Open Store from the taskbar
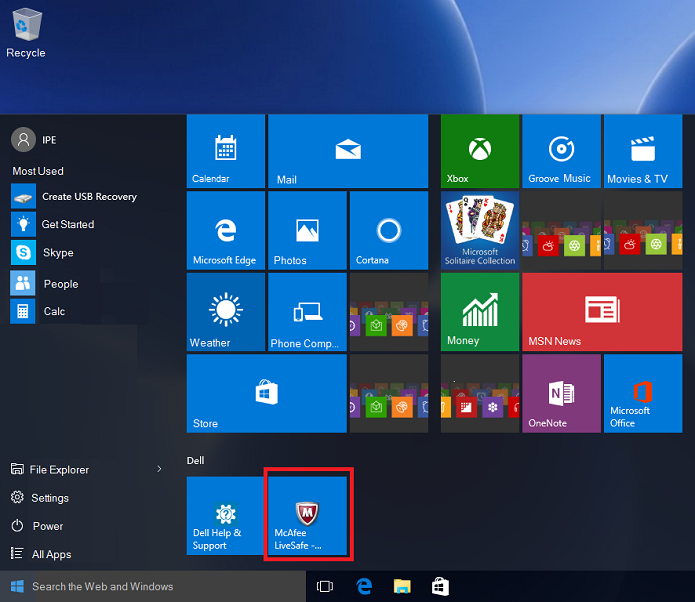695x602 pixels. click(440, 586)
